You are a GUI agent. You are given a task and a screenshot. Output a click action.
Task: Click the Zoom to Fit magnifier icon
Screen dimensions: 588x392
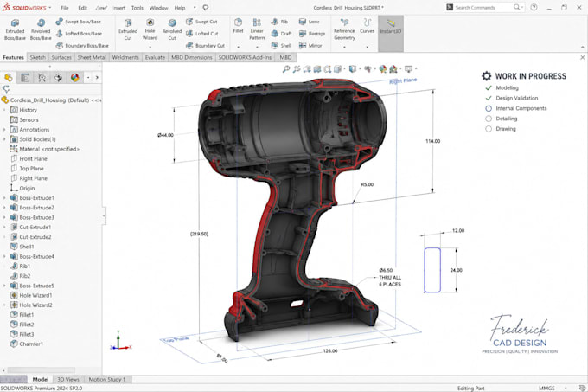(286, 69)
